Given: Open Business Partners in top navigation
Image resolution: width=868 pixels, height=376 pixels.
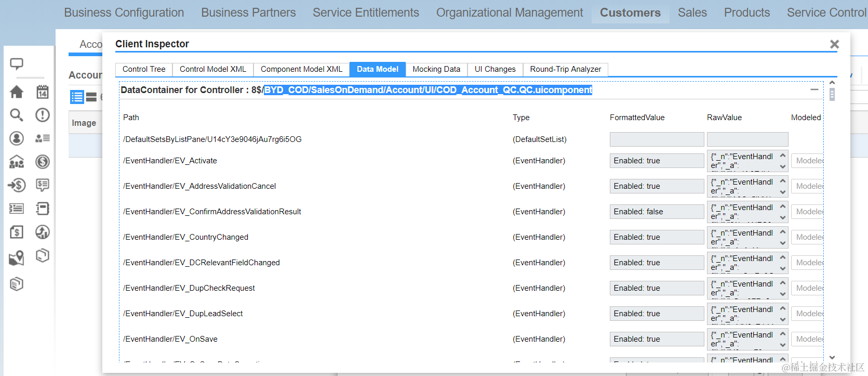Looking at the screenshot, I should 248,12.
